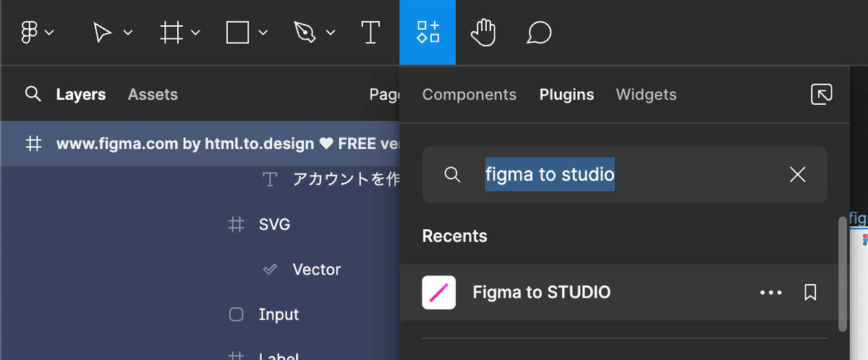Open the Pen tools dropdown chevron
Screen dimensions: 868x360
coord(331,33)
